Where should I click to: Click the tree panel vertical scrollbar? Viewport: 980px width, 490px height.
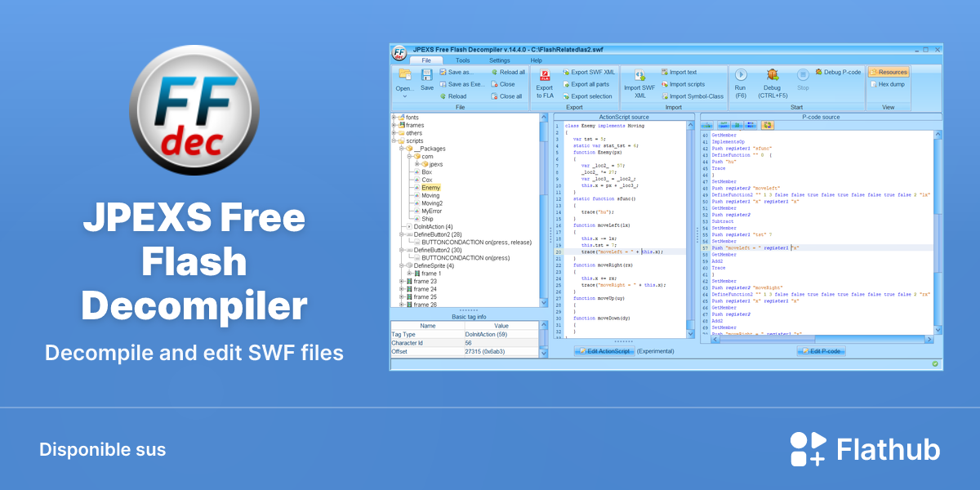[x=544, y=210]
